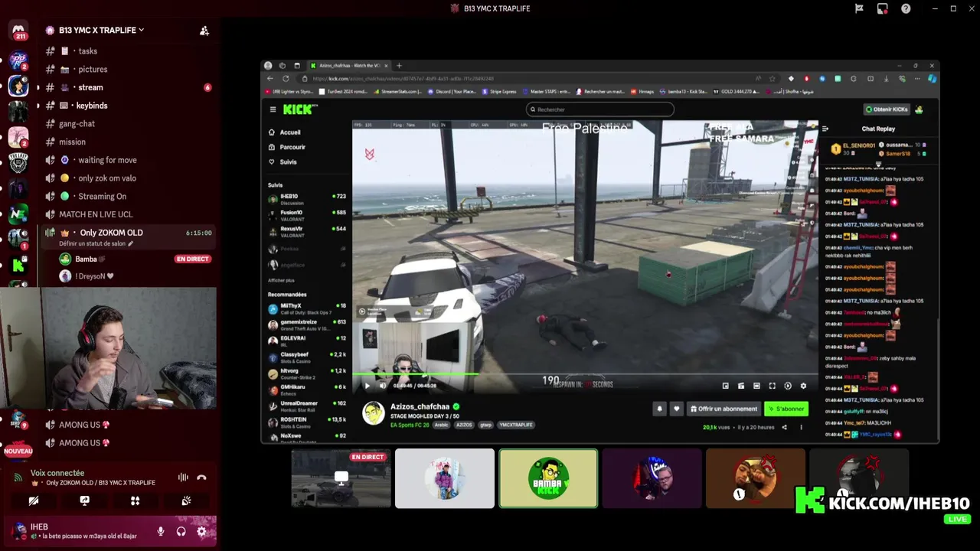Viewport: 980px width, 551px height.
Task: Click Offrir un abonnement button
Action: coord(724,409)
